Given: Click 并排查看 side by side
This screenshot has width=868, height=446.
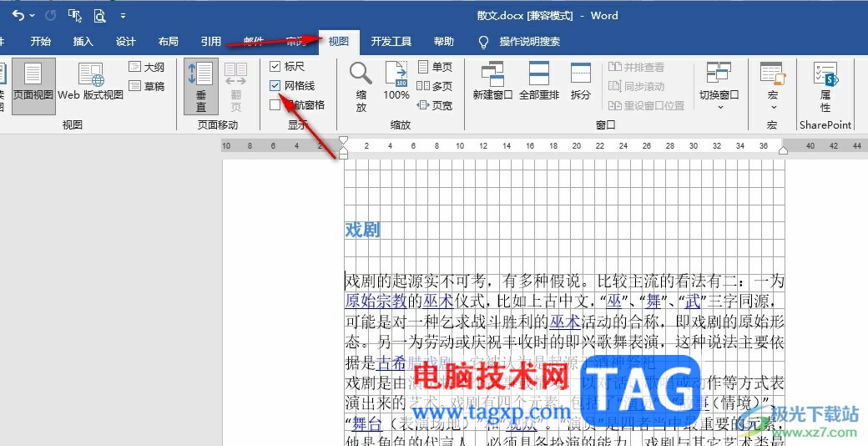Looking at the screenshot, I should pos(636,67).
